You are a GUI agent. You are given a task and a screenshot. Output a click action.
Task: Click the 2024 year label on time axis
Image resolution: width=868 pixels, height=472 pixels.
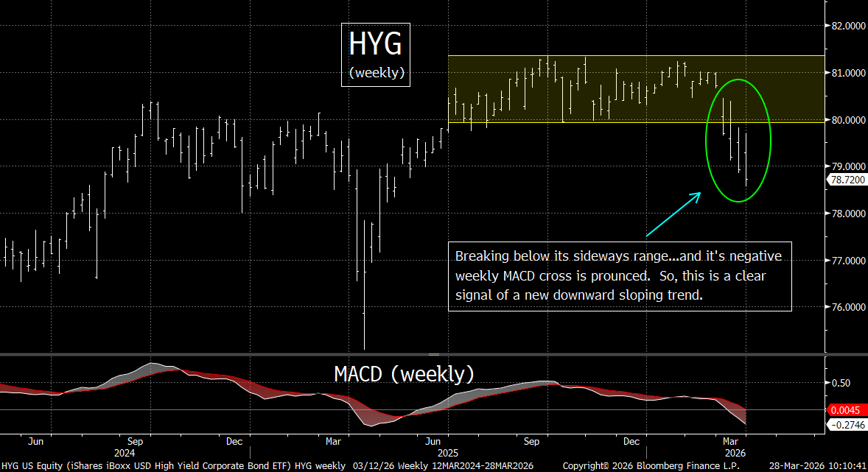point(125,453)
